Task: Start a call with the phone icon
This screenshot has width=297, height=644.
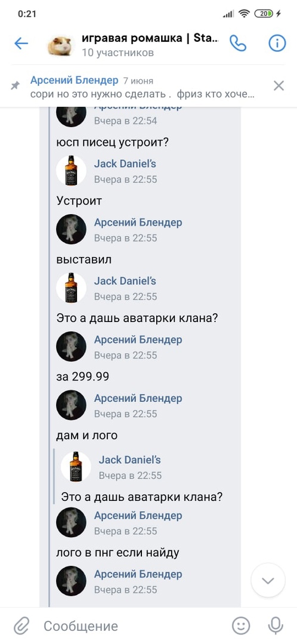Action: 238,43
